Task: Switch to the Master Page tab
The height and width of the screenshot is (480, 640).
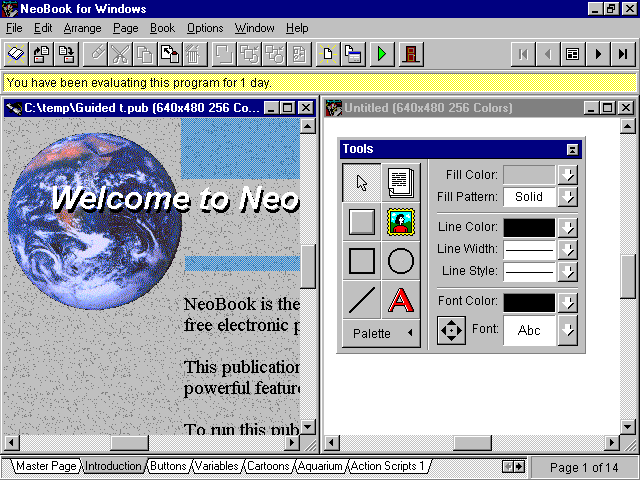Action: 45,466
